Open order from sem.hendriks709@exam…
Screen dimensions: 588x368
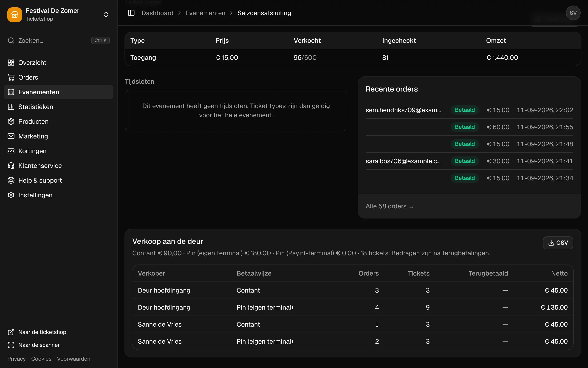tap(469, 110)
